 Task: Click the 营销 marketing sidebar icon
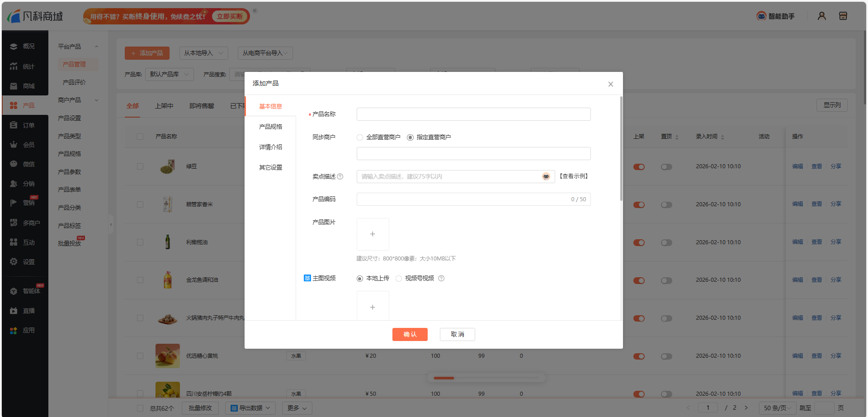tap(25, 203)
